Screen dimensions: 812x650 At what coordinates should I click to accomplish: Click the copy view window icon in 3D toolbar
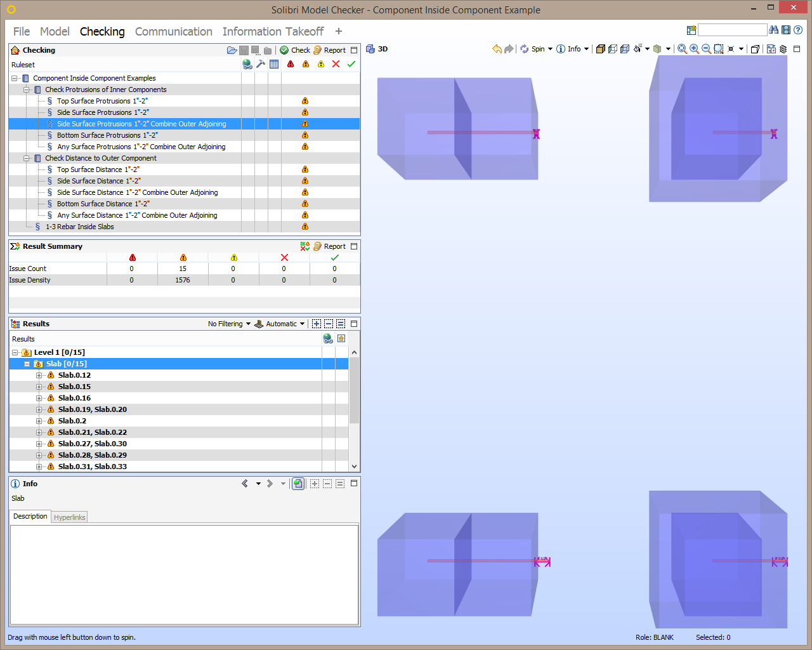point(755,49)
